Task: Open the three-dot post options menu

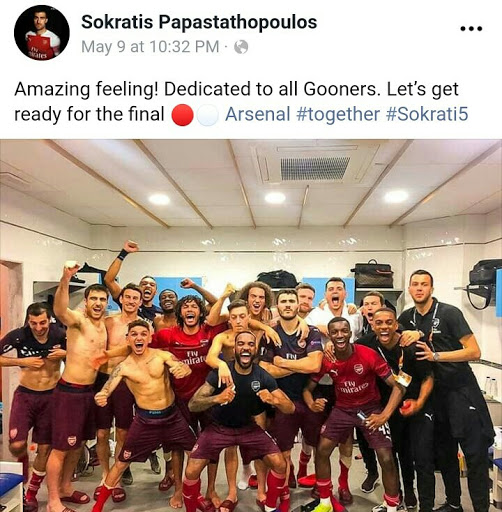Action: [x=471, y=29]
